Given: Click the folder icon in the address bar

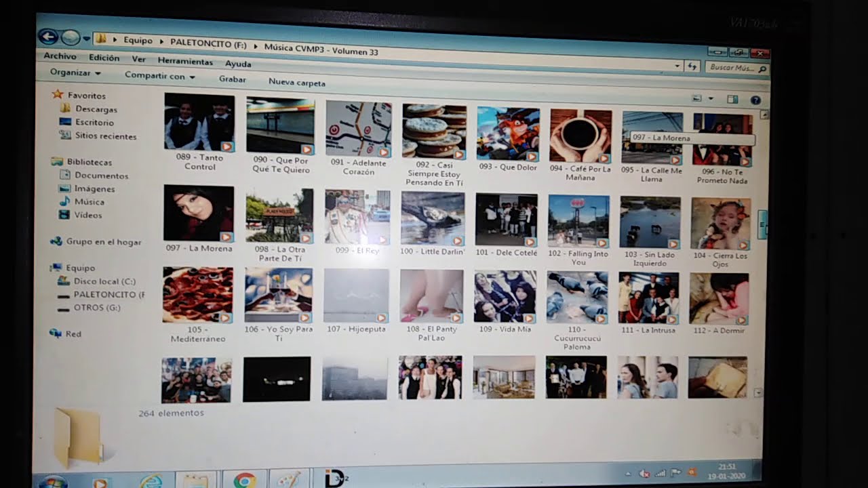Looking at the screenshot, I should pos(100,39).
